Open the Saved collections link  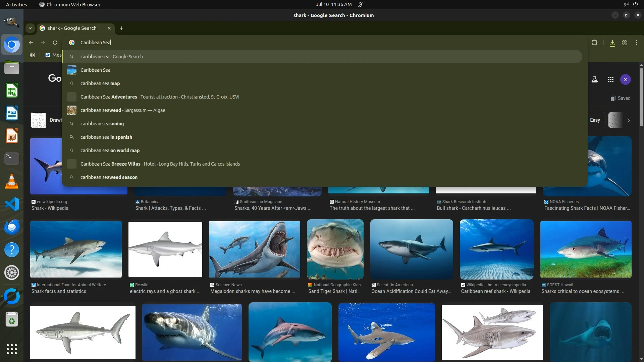pyautogui.click(x=620, y=98)
